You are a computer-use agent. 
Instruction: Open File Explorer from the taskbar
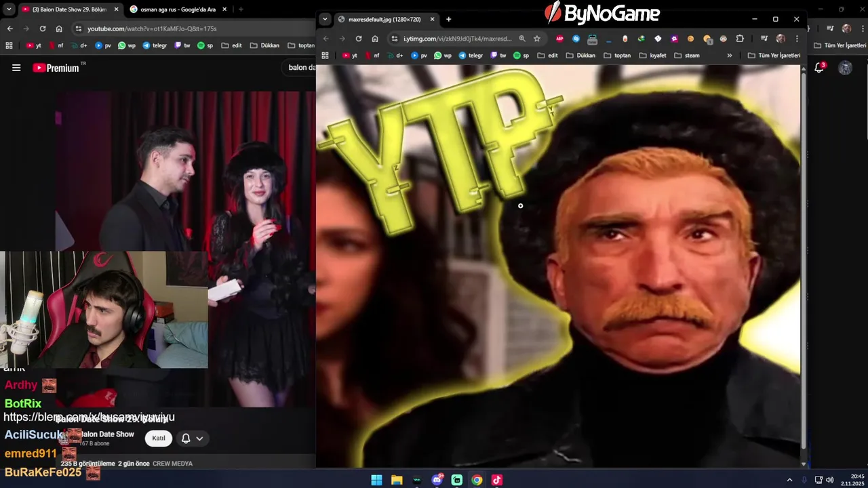[x=397, y=480]
